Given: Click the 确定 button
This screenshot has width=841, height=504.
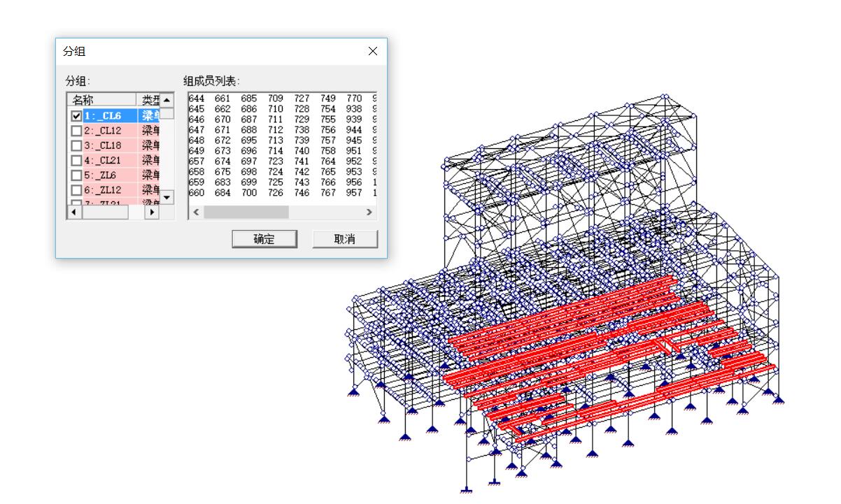Looking at the screenshot, I should pyautogui.click(x=264, y=239).
